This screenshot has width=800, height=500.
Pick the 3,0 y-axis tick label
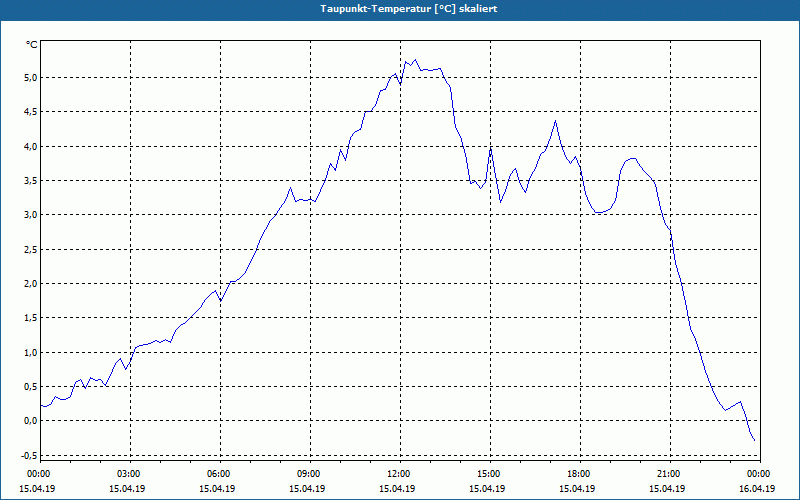tap(31, 215)
